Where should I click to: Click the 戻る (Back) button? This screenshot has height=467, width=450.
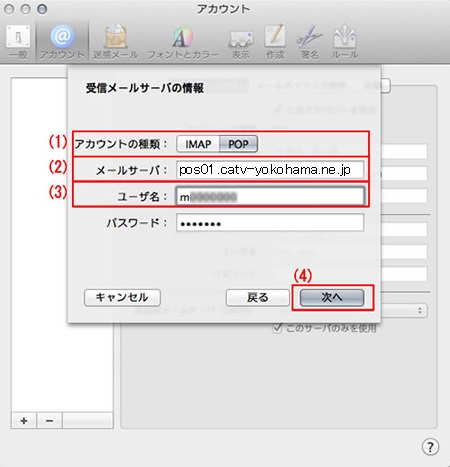point(258,298)
